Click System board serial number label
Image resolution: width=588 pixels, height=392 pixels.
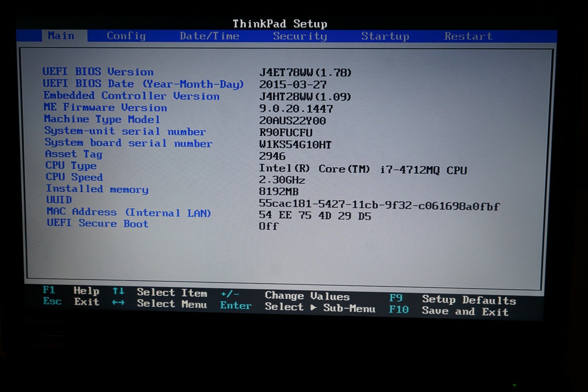pyautogui.click(x=129, y=143)
